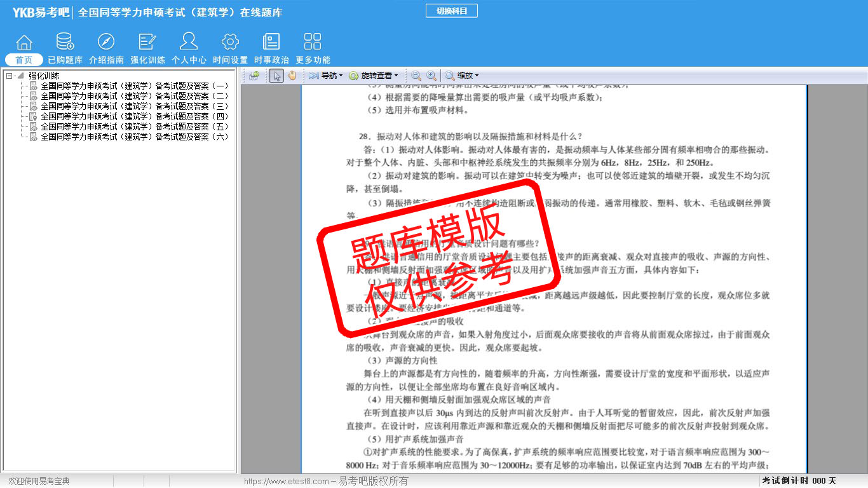Screen dimensions: 868x488
Task: Open the 导航 dropdown menu
Action: tap(325, 76)
